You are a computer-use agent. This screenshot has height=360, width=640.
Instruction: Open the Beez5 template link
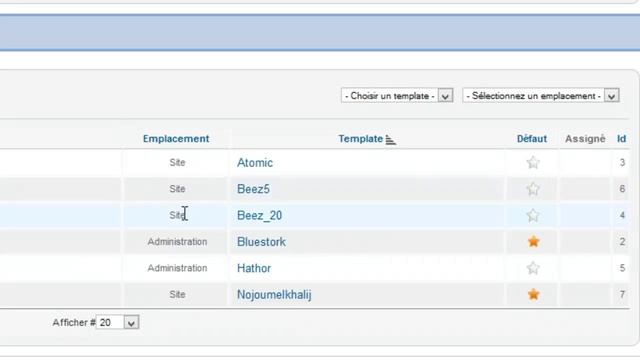point(253,189)
